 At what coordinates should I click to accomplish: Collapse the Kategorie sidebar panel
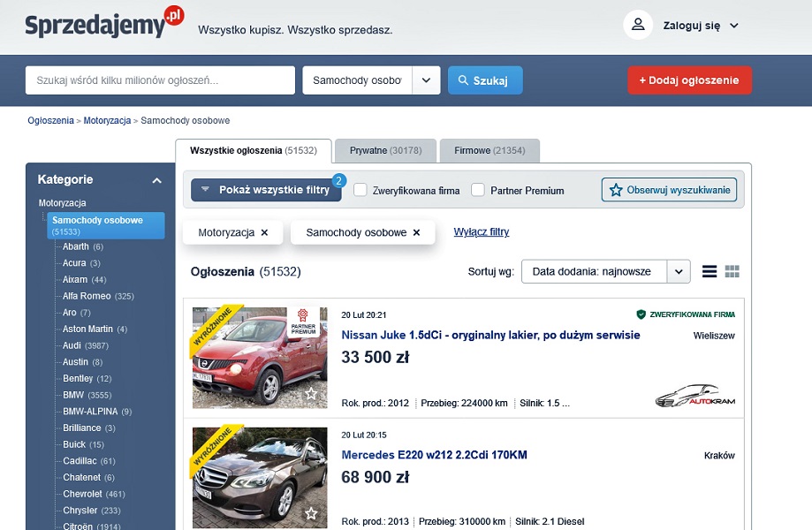tap(157, 180)
